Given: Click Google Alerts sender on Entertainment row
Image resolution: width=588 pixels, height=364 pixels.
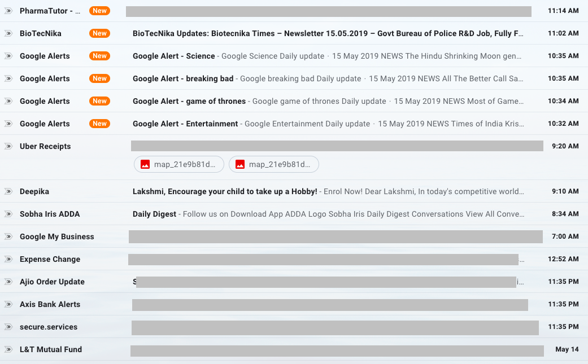Looking at the screenshot, I should [45, 124].
